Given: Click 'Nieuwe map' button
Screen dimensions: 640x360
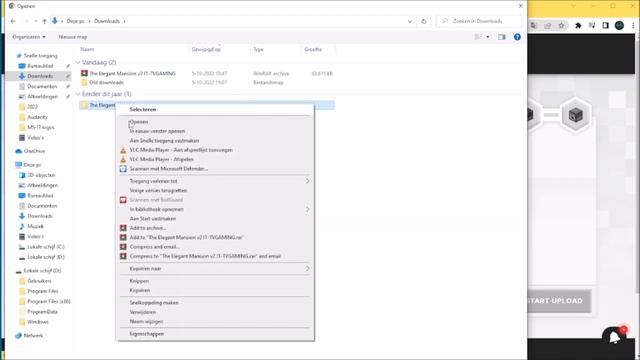Looking at the screenshot, I should 73,37.
